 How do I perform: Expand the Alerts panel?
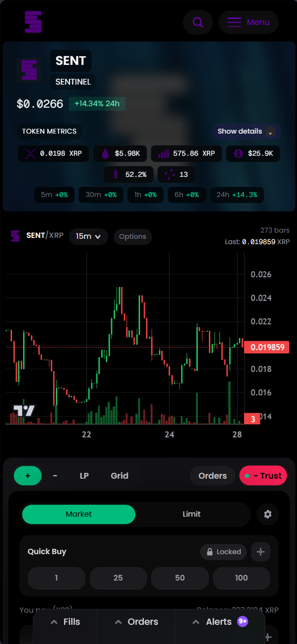coord(220,622)
